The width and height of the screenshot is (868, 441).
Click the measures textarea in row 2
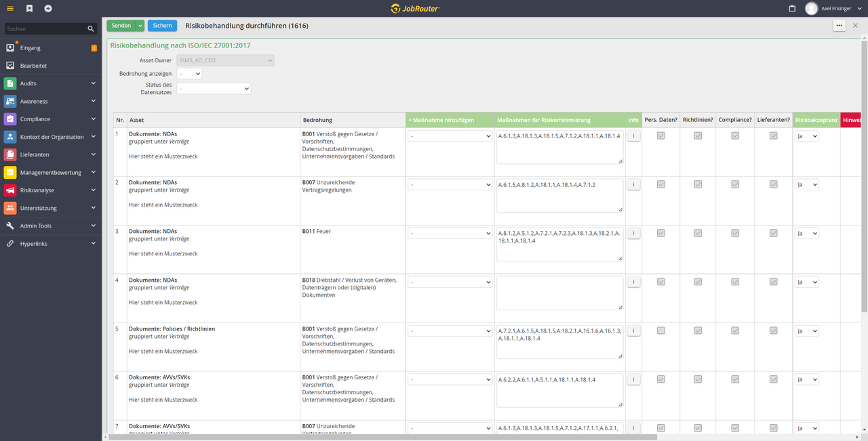tap(559, 196)
